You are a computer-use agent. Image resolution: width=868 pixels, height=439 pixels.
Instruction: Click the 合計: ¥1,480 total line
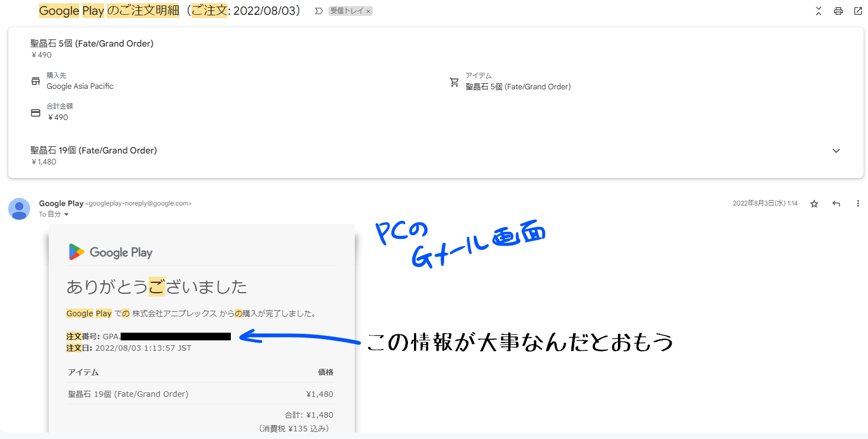pyautogui.click(x=309, y=415)
